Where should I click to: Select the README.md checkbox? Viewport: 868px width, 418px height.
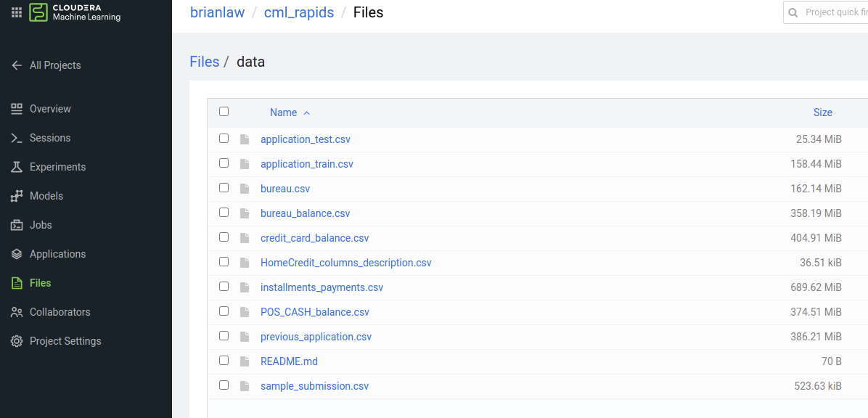[x=224, y=360]
